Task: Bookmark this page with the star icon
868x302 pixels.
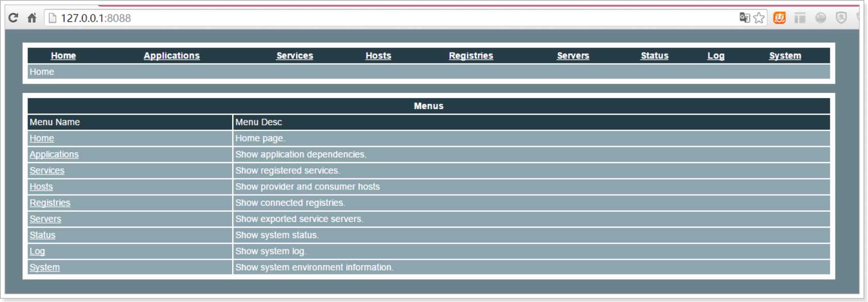Action: 759,18
